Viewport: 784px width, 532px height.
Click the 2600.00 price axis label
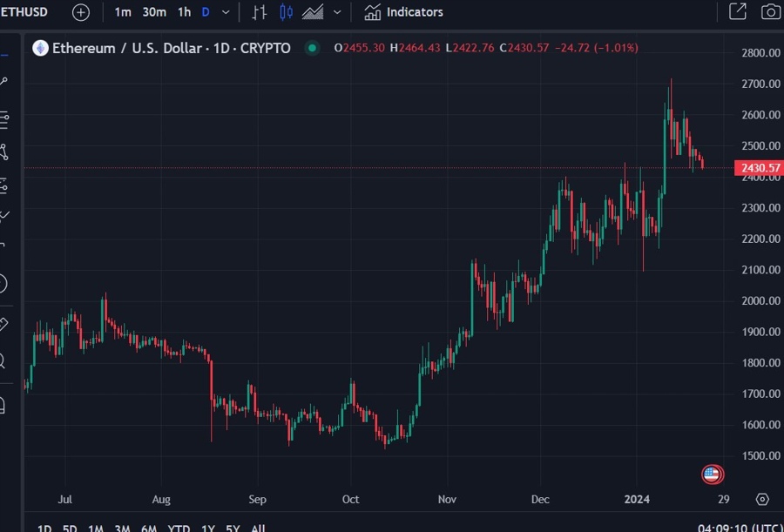tap(761, 115)
